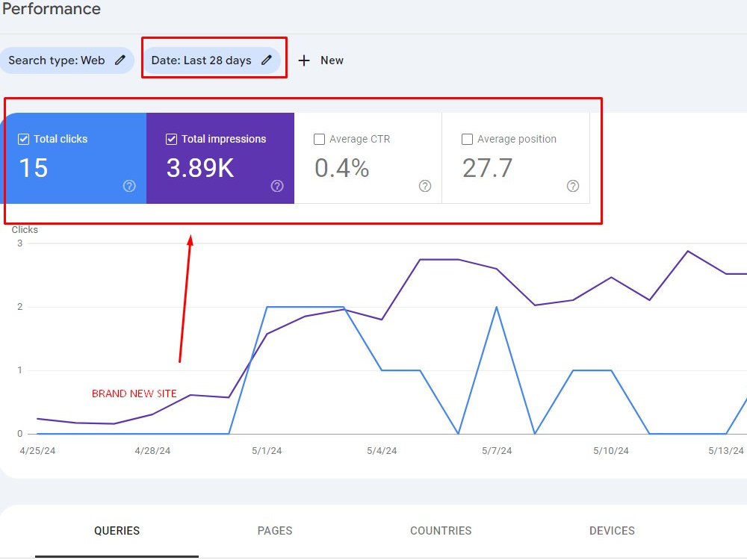Switch to the COUNTRIES tab
Viewport: 747px width, 560px height.
(441, 530)
